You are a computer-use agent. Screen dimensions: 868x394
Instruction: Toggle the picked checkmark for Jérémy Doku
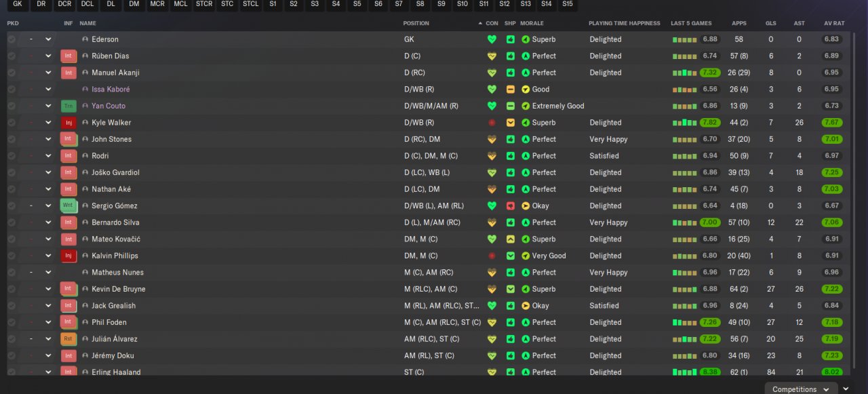tap(12, 355)
